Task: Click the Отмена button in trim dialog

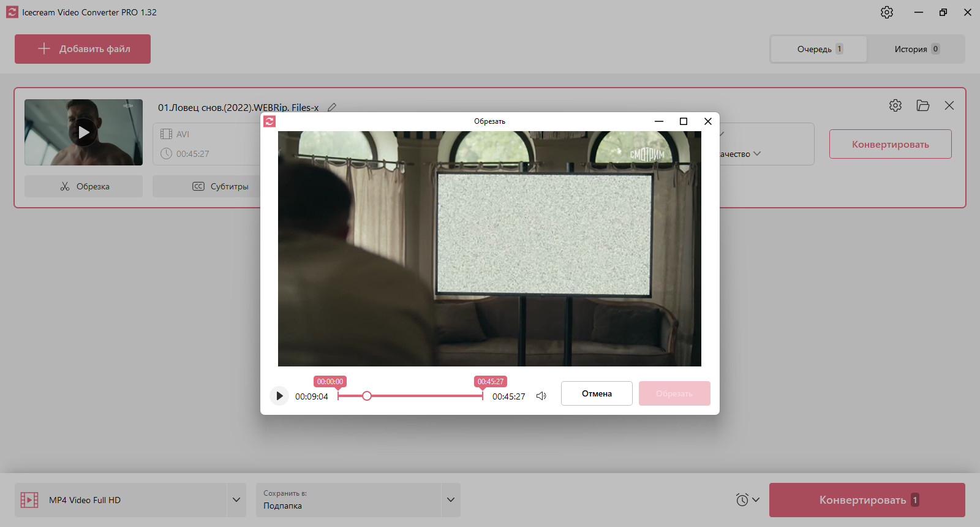Action: coord(597,393)
